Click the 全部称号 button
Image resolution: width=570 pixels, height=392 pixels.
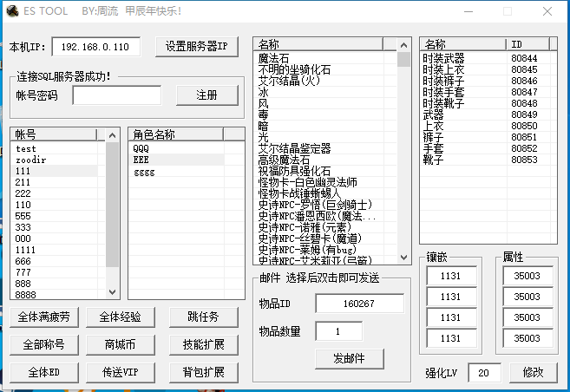44,345
